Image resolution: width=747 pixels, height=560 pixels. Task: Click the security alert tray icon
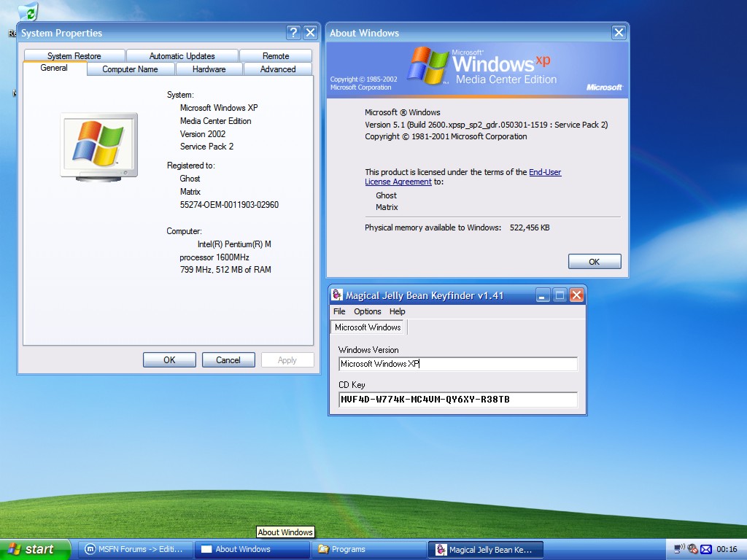point(693,549)
